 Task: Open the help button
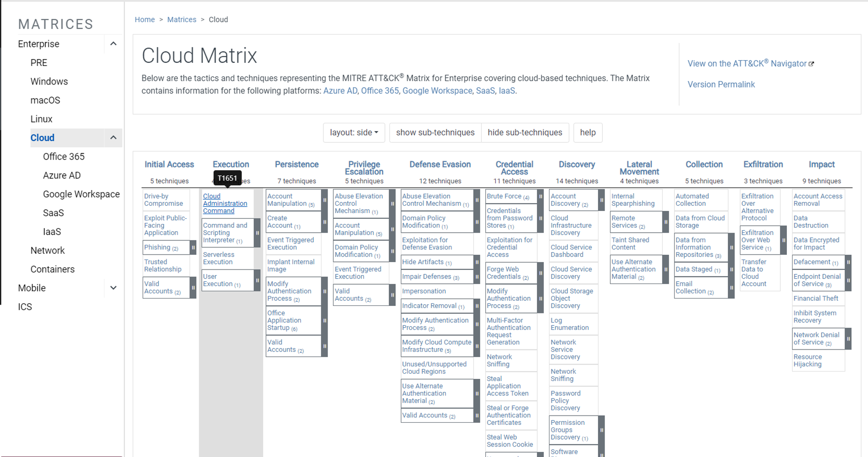pos(588,132)
